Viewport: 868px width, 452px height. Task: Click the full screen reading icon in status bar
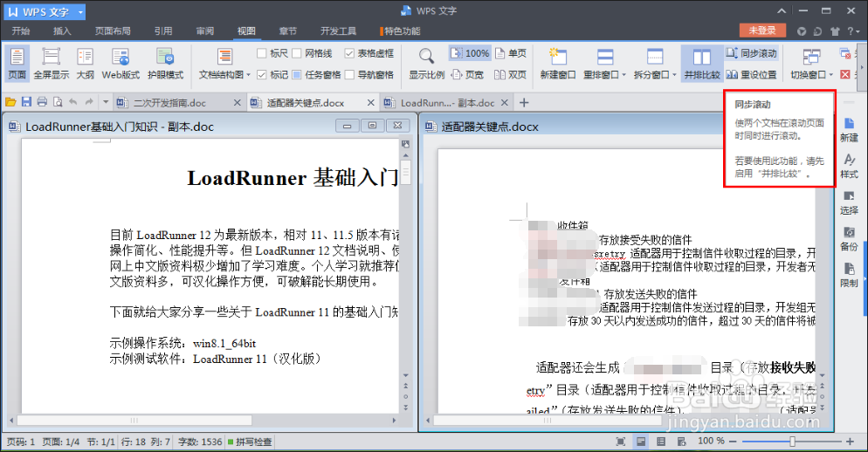point(621,442)
